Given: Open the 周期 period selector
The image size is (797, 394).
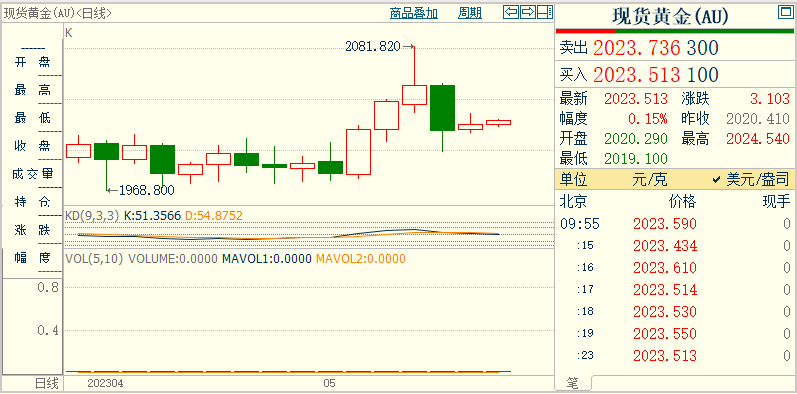Looking at the screenshot, I should 470,13.
